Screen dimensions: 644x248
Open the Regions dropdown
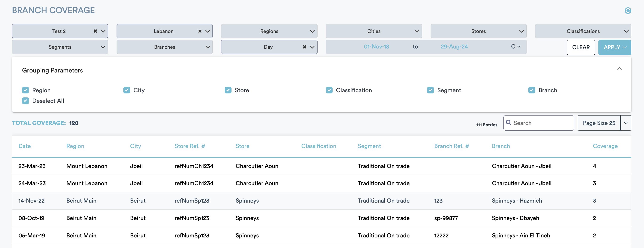click(x=269, y=31)
